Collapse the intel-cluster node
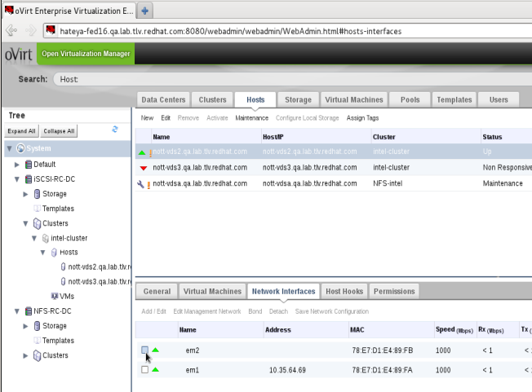This screenshot has height=392, width=532. [34, 238]
